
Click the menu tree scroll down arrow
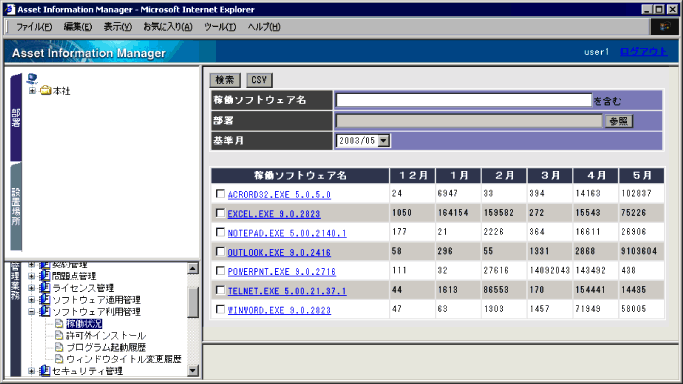193,371
